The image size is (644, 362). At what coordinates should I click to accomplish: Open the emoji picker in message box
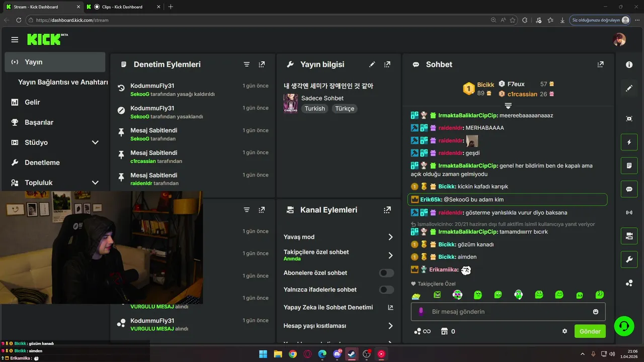pos(596,312)
